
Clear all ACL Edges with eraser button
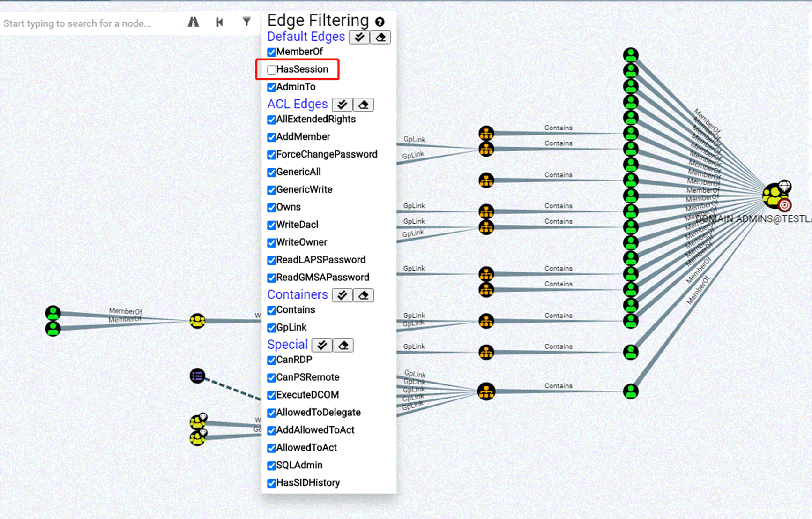pos(364,105)
